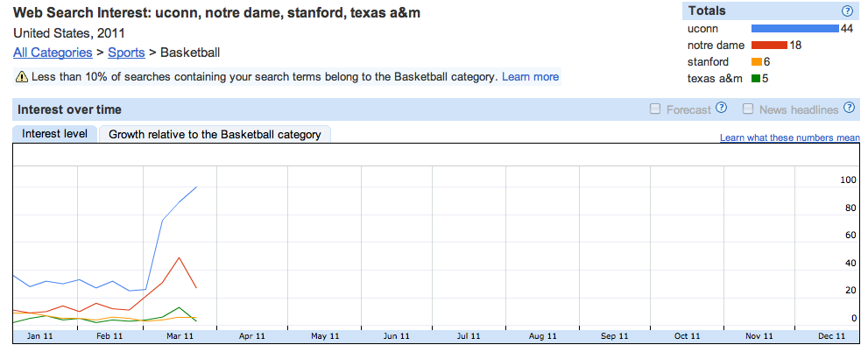Select the orange stanford totals swatch

[757, 62]
